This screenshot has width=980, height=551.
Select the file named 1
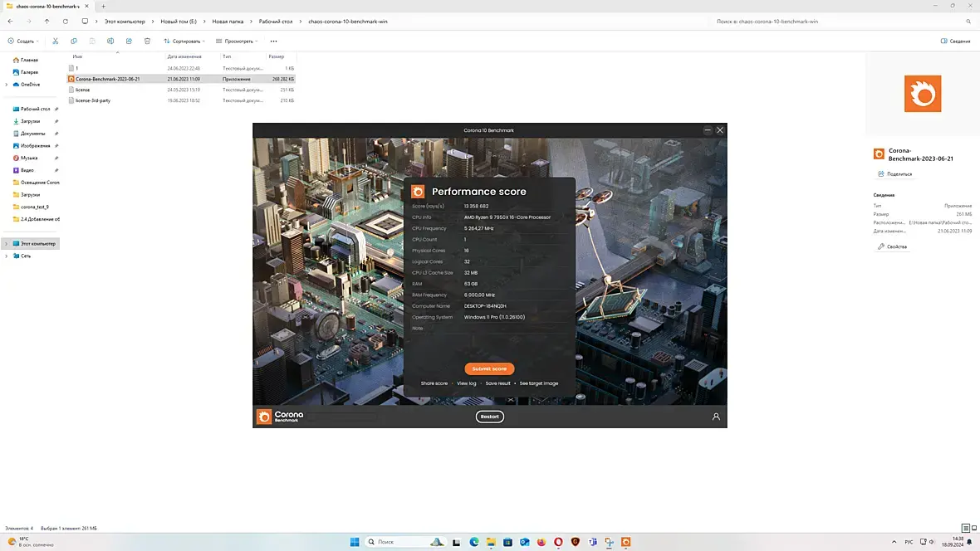coord(77,68)
